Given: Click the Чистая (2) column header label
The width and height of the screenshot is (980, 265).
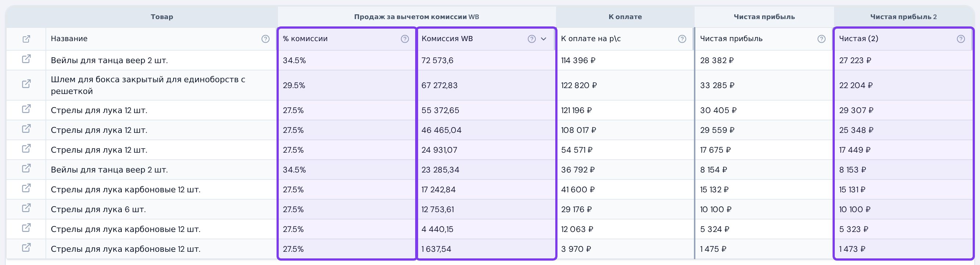Looking at the screenshot, I should coord(859,39).
